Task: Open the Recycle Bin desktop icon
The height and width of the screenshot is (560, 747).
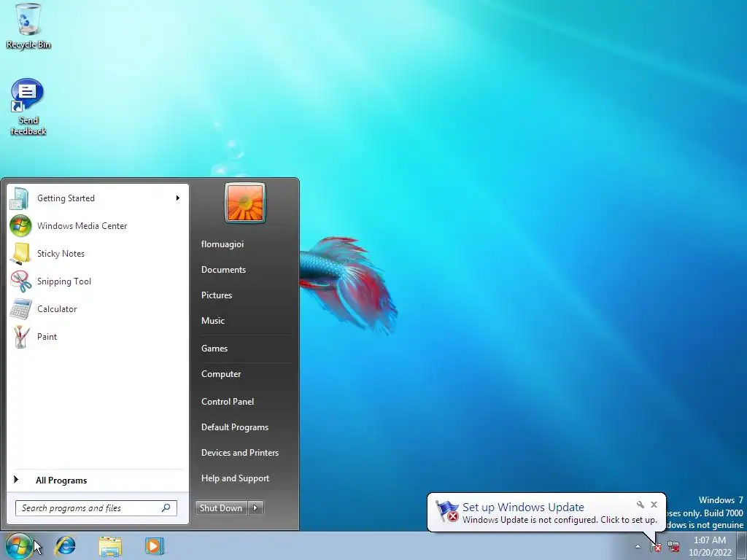Action: point(28,26)
